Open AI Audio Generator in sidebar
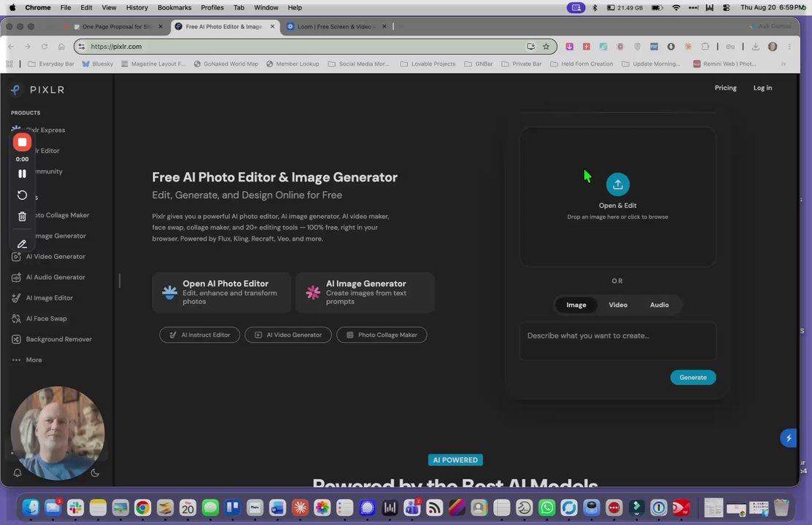 click(x=48, y=277)
